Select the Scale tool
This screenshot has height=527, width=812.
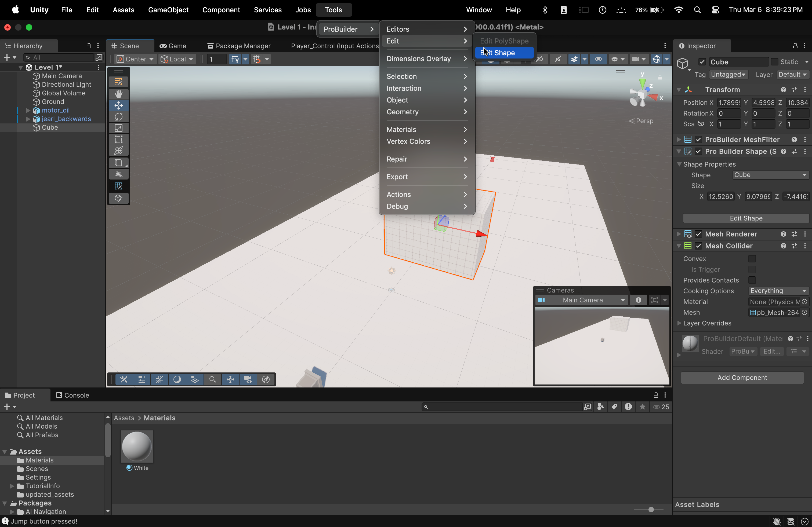pos(118,128)
